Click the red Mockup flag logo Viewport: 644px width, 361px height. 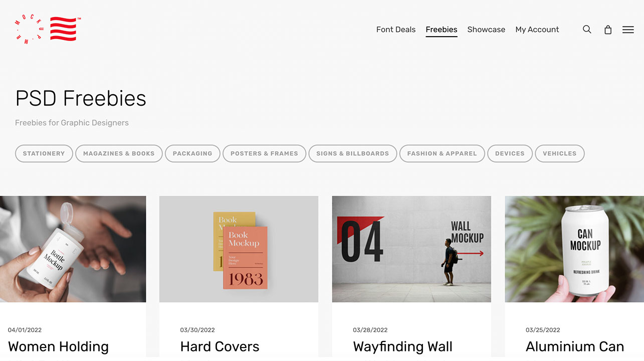[x=46, y=29]
